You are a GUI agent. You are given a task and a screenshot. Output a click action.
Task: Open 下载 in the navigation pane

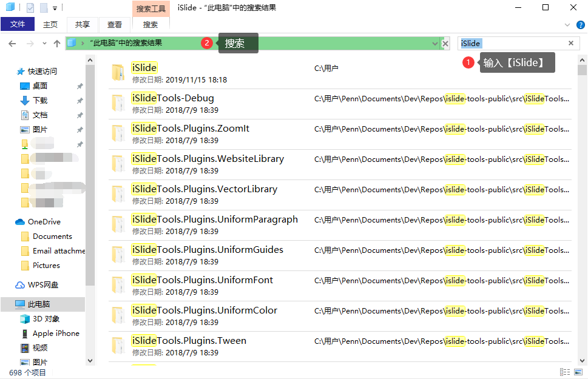point(40,101)
